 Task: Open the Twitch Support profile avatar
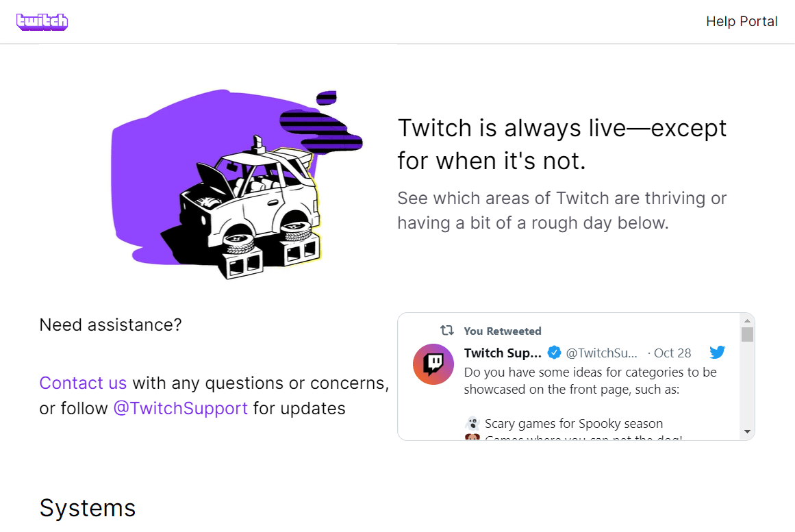(x=433, y=364)
